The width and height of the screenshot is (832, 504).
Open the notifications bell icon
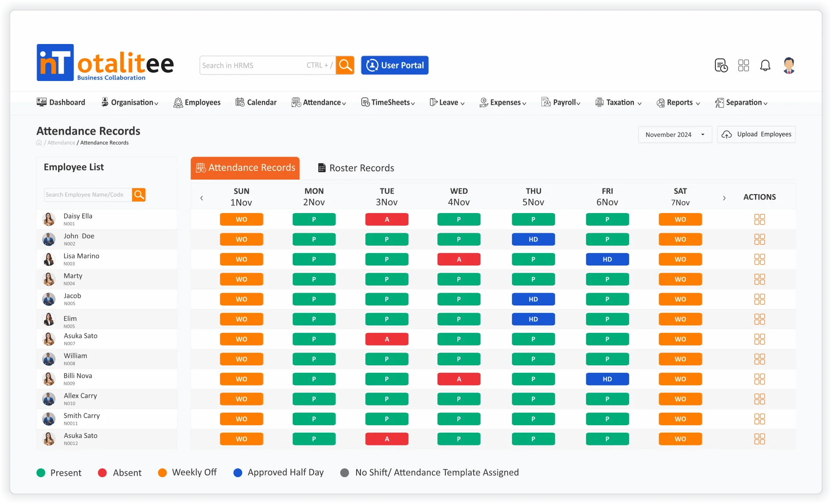click(766, 65)
